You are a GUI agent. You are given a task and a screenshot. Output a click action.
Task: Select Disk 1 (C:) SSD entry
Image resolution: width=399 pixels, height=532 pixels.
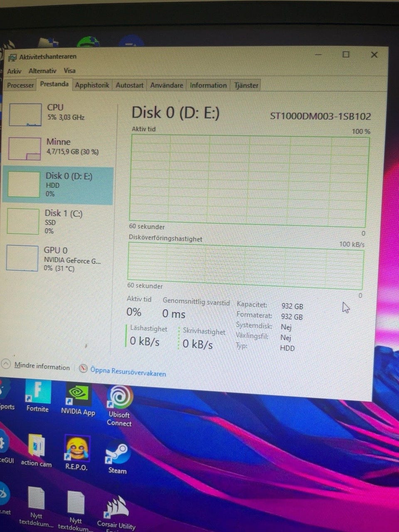tap(58, 222)
